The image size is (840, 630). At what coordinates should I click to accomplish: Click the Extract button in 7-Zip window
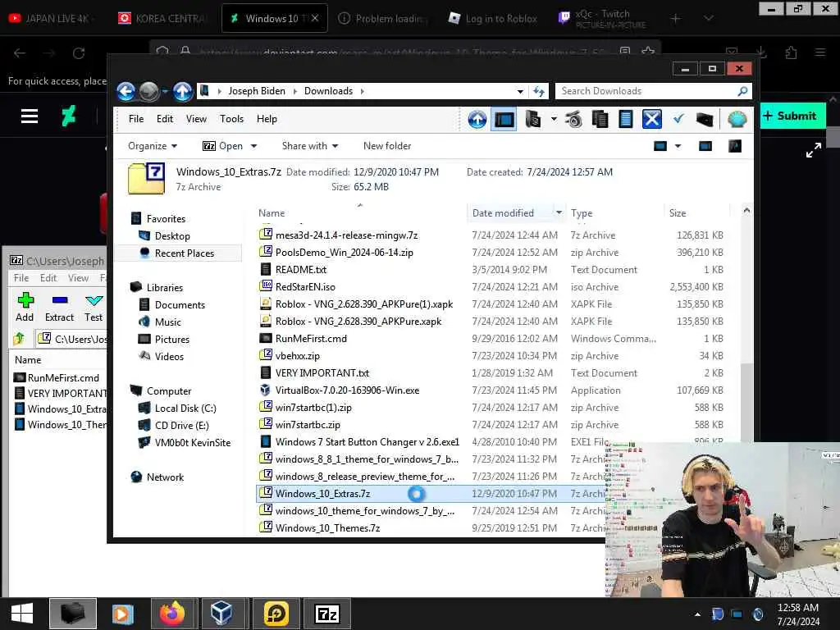59,307
